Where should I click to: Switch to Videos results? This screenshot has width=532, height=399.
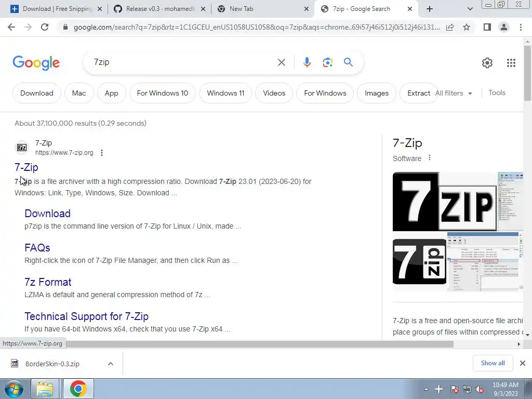pyautogui.click(x=274, y=93)
